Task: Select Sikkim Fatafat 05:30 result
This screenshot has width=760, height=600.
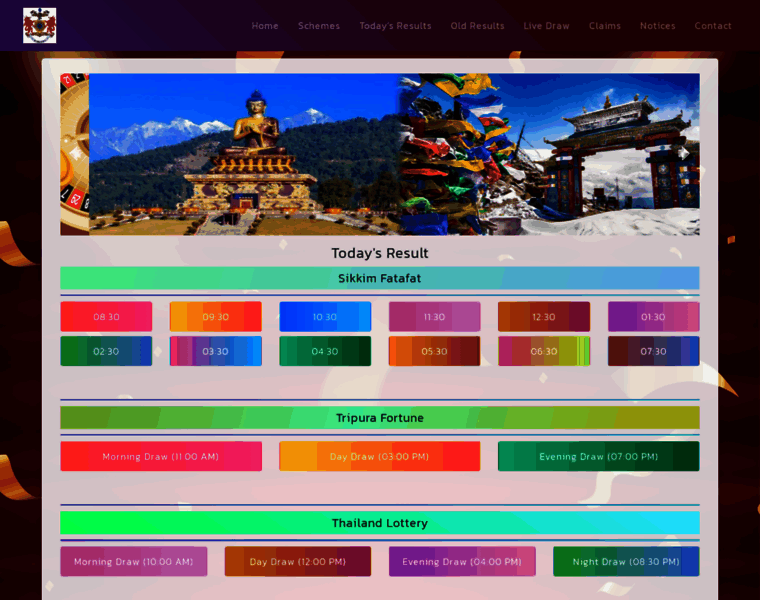Action: [x=435, y=351]
